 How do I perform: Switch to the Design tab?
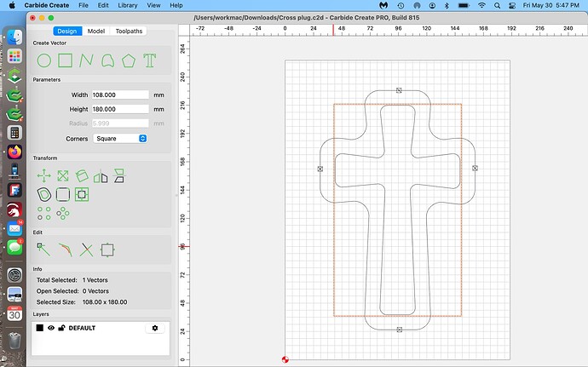coord(67,32)
